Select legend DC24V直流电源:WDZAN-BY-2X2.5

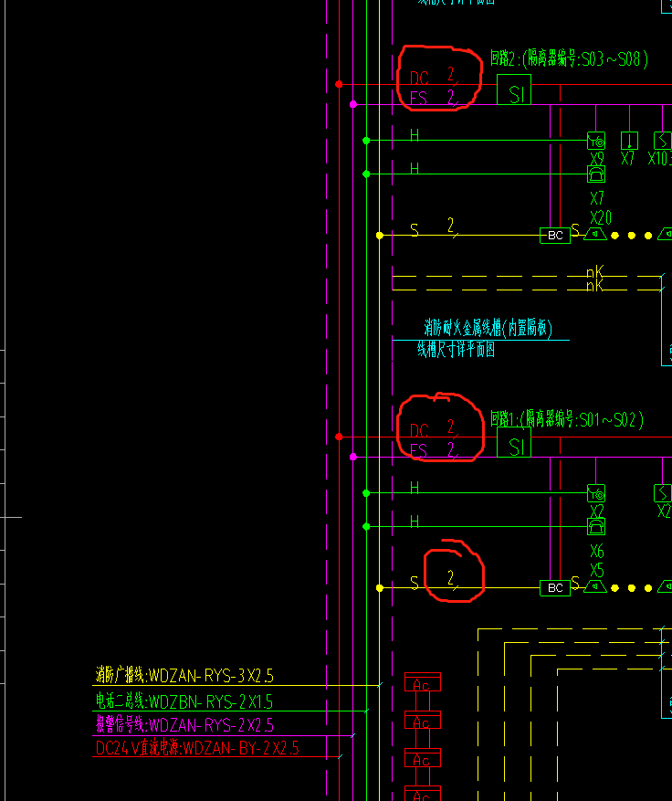click(x=197, y=748)
